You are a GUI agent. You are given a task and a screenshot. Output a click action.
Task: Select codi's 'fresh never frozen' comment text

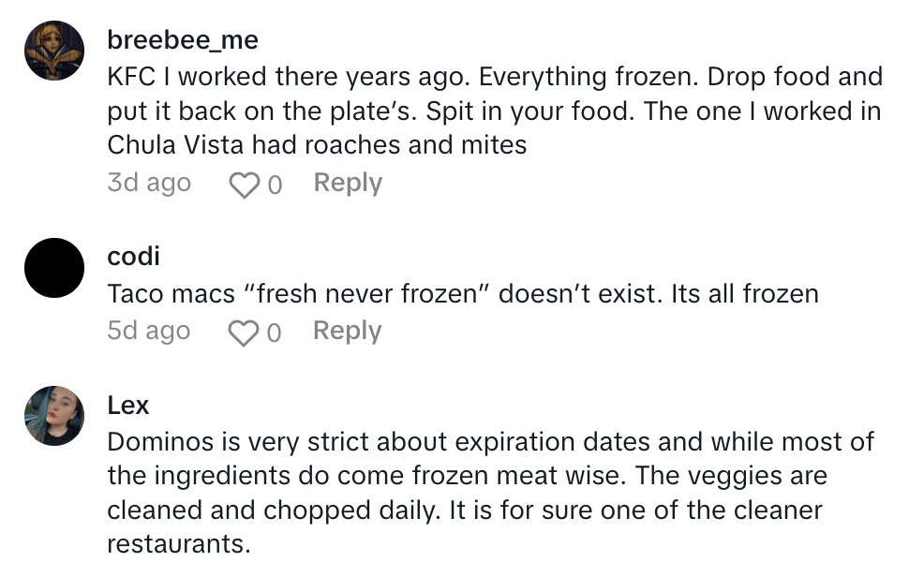tap(463, 293)
